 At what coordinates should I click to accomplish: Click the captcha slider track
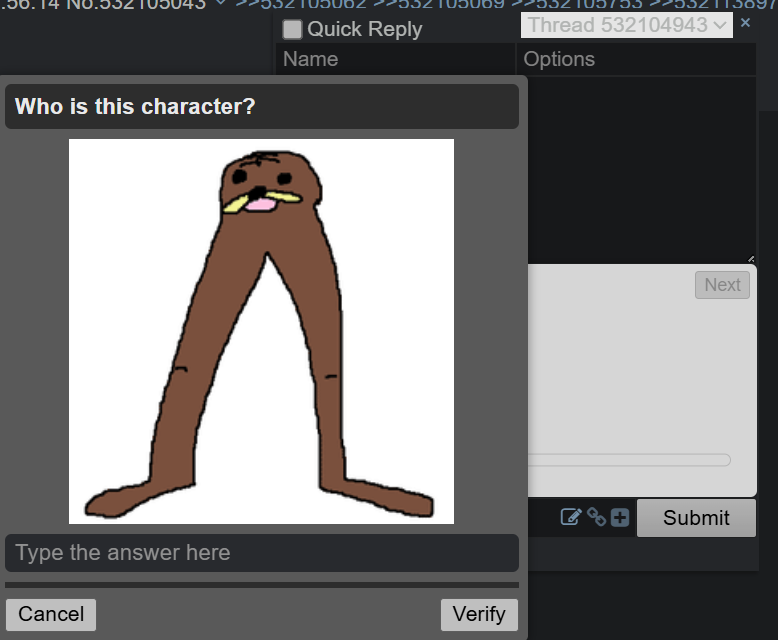(x=629, y=460)
